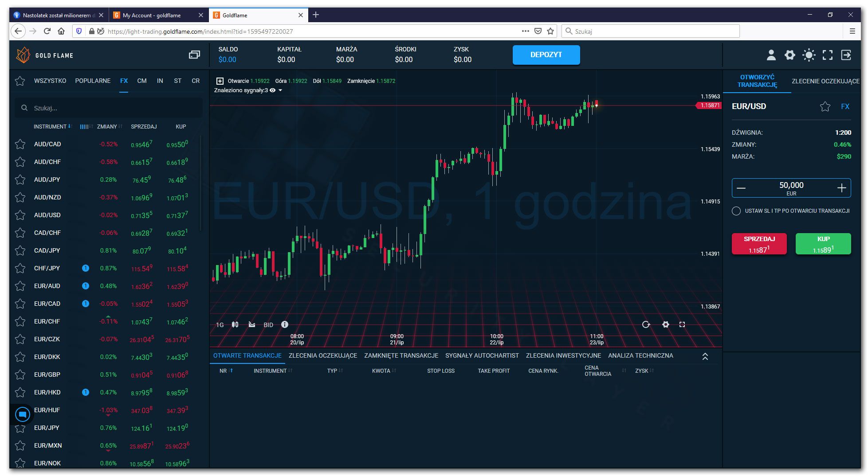Click the instrument list scrollbar

(201, 183)
